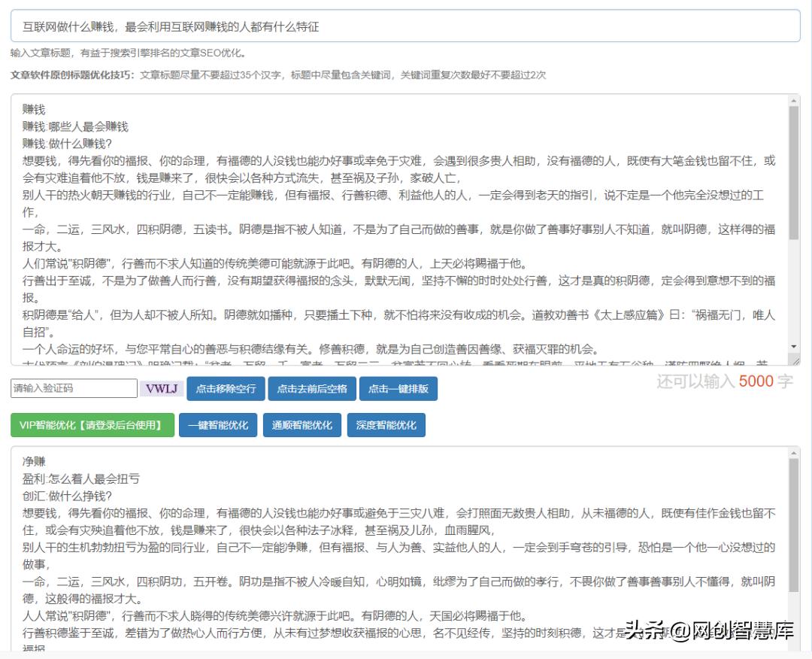Click the article title input field

[405, 26]
